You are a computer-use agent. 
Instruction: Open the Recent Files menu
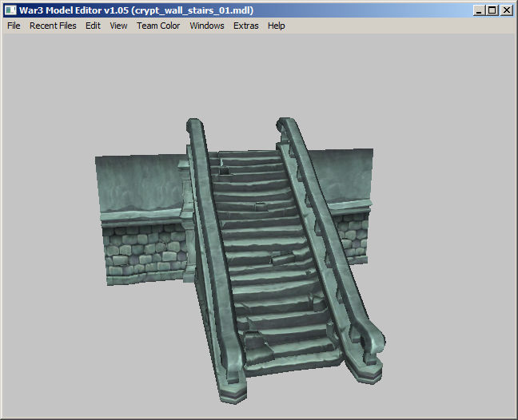[53, 26]
